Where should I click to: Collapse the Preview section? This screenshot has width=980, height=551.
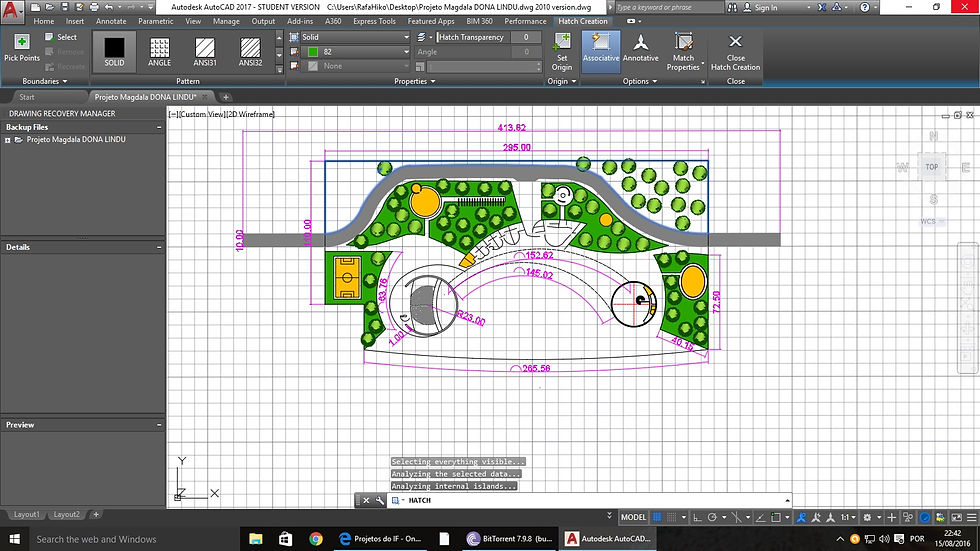click(x=159, y=425)
